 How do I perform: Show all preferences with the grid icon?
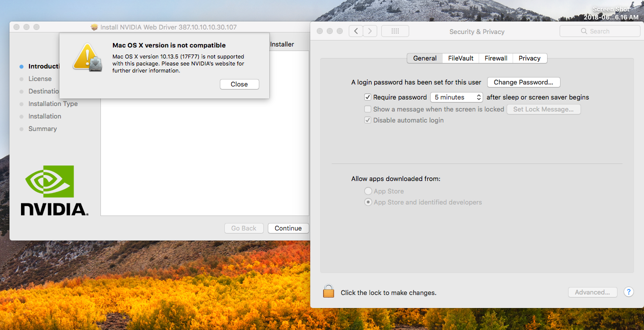(x=395, y=31)
